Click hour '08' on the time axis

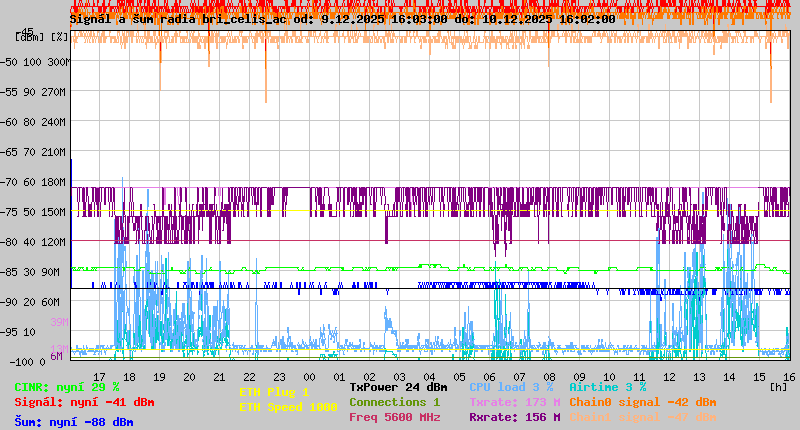point(549,377)
